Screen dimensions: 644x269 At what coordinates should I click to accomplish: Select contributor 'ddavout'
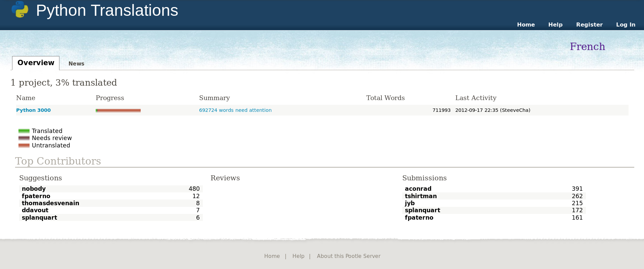tap(35, 210)
